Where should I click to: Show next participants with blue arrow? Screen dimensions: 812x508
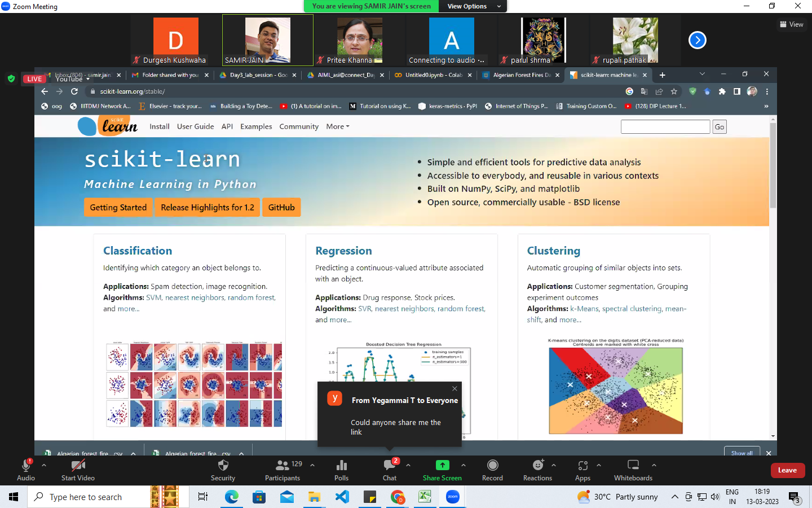coord(698,40)
